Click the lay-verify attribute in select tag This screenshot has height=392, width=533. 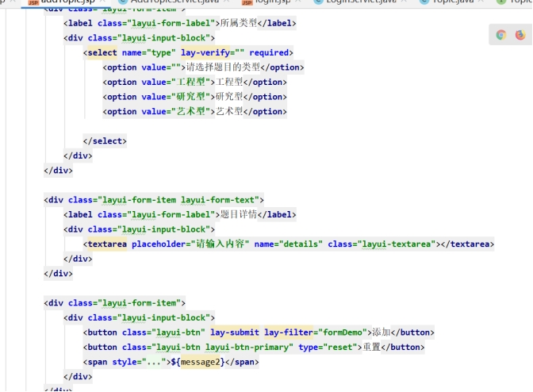[212, 52]
